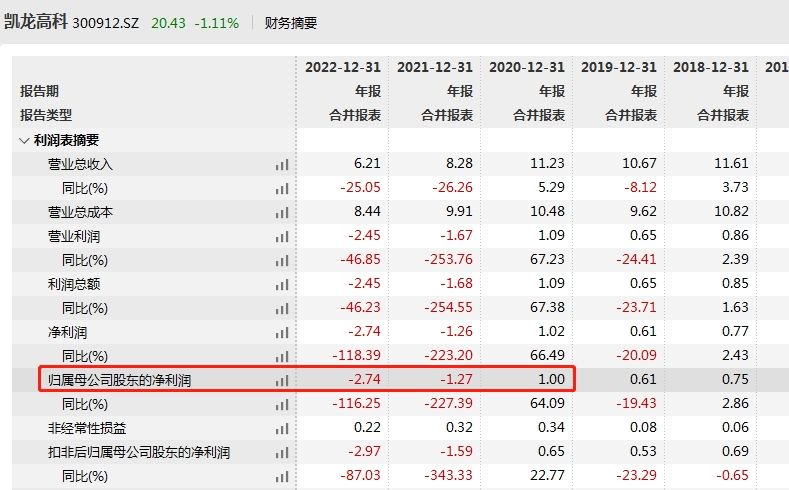Screen dimensions: 789x490
Task: Click the -26.26 growth cell
Action: pos(452,188)
